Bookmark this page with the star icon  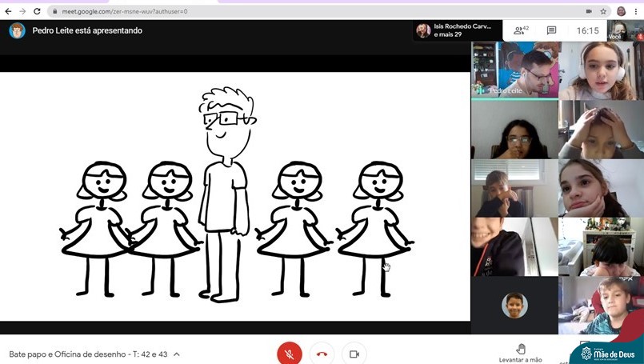coord(603,11)
